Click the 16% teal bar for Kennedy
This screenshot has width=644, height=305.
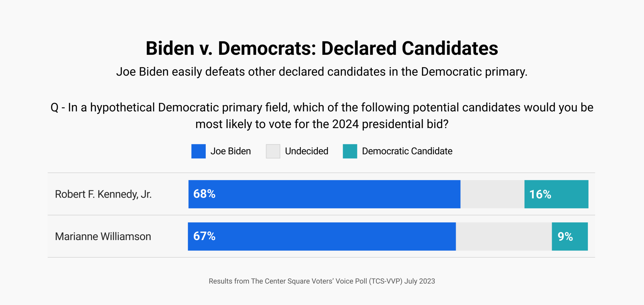pos(556,194)
